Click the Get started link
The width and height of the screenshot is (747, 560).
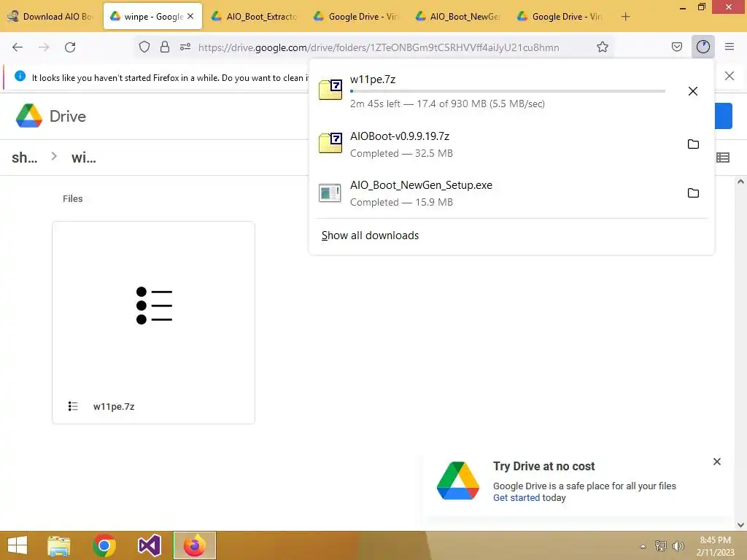click(516, 497)
